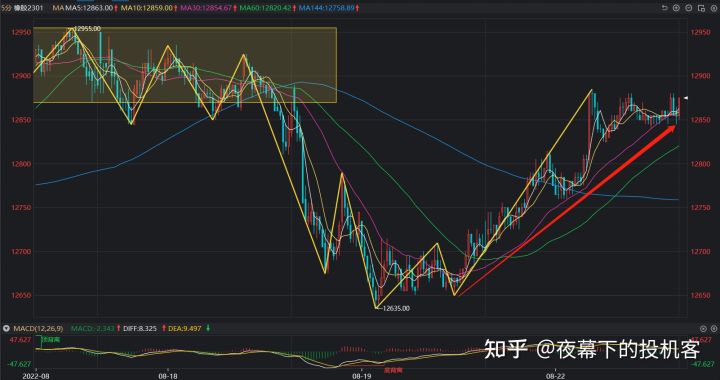Screen dimensions: 720x380
Task: Click the plus circle icon in MACD panel
Action: point(703,329)
